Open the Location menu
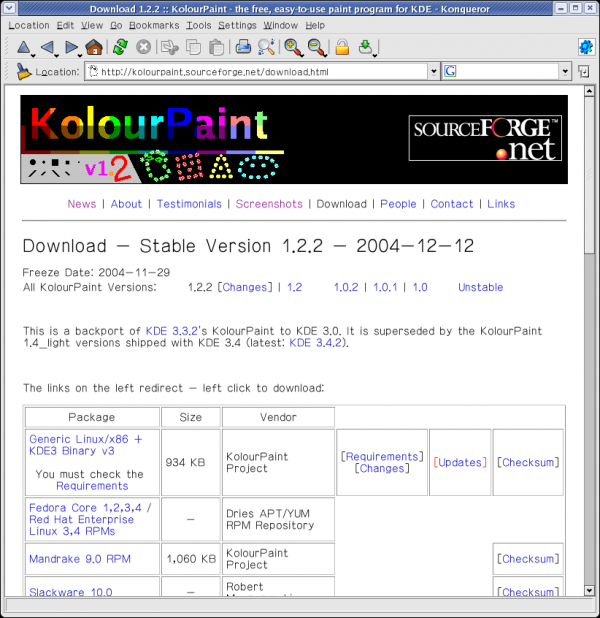This screenshot has height=618, width=600. pyautogui.click(x=29, y=26)
